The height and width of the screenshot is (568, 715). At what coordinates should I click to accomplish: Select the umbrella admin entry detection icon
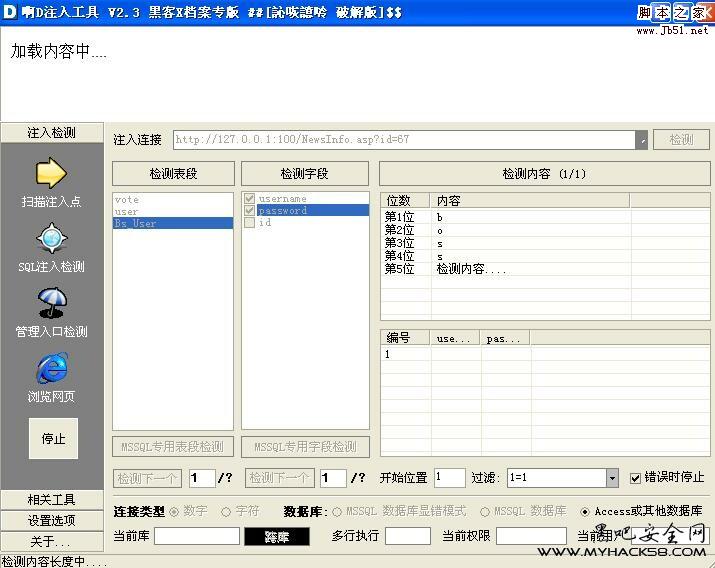coord(52,302)
